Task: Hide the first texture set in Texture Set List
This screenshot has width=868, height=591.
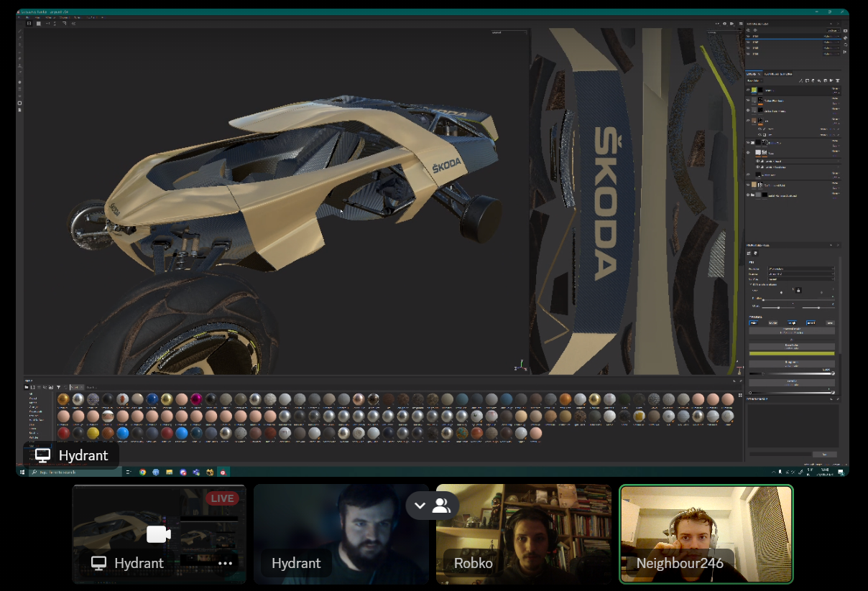Action: [749, 36]
